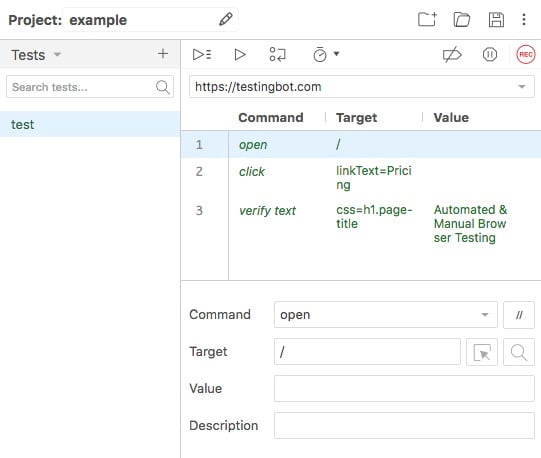The width and height of the screenshot is (541, 458).
Task: Expand the base URL dropdown arrow
Action: [x=522, y=87]
